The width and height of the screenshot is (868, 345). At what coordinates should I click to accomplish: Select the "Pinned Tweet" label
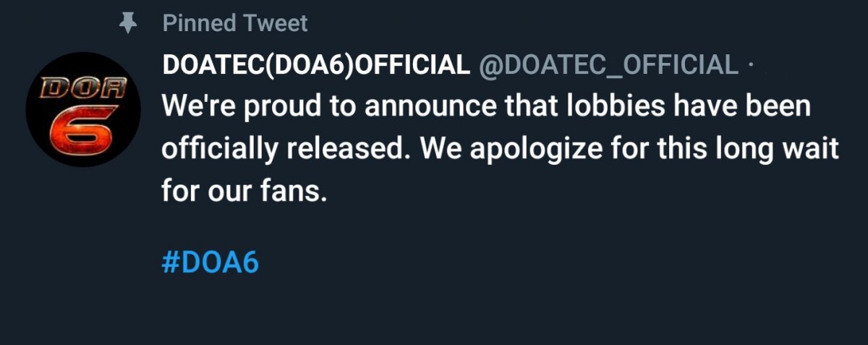pyautogui.click(x=235, y=23)
